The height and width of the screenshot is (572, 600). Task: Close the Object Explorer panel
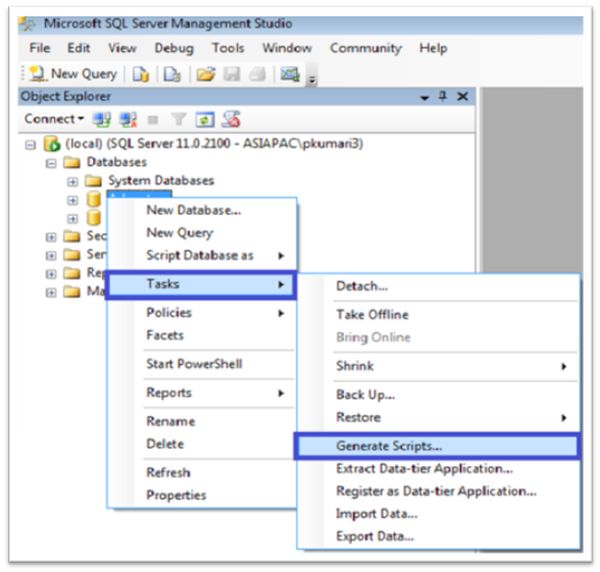[x=463, y=96]
